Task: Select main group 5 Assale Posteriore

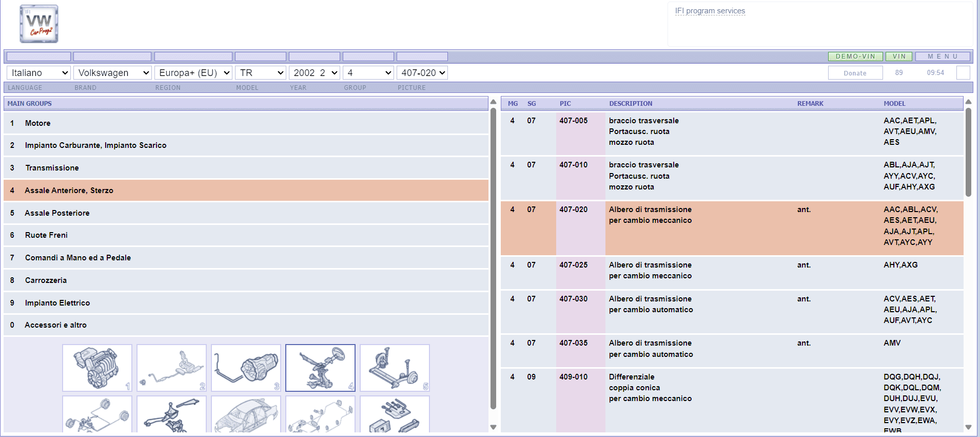Action: click(x=246, y=213)
